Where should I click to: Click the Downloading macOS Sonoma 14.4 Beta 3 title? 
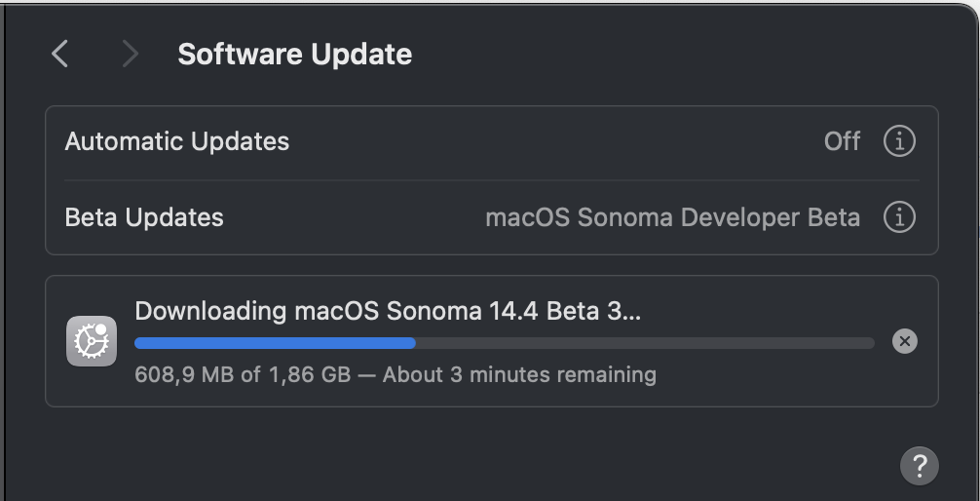click(388, 311)
